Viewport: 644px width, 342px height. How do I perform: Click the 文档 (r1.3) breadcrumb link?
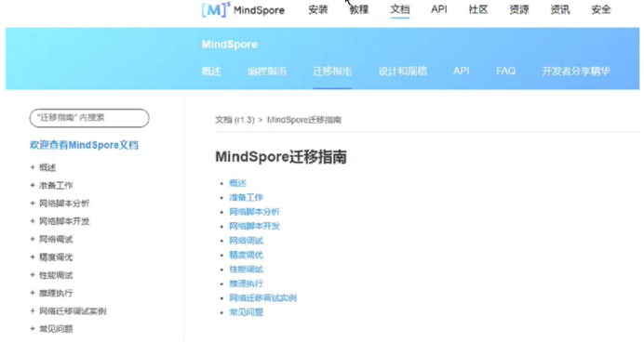[x=235, y=120]
